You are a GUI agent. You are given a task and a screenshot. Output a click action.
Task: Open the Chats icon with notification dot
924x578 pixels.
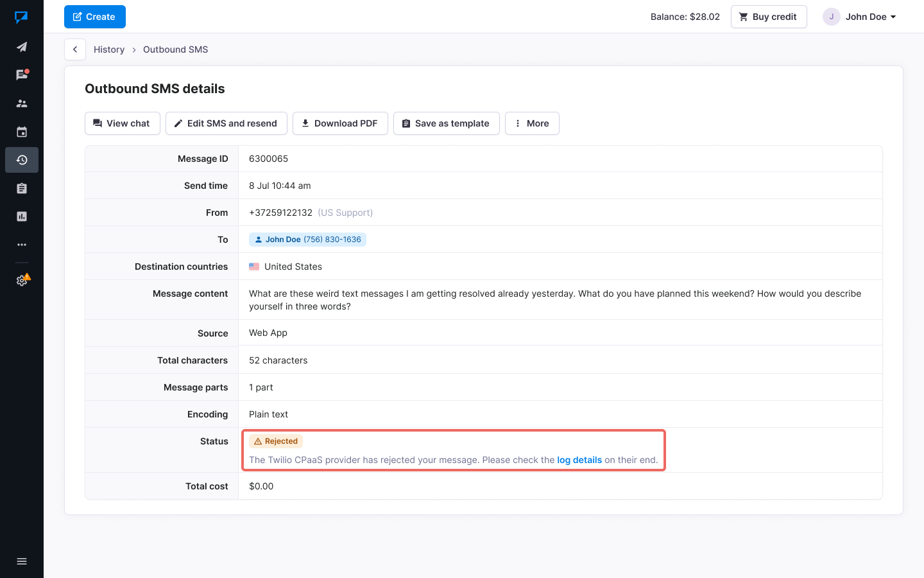(22, 75)
